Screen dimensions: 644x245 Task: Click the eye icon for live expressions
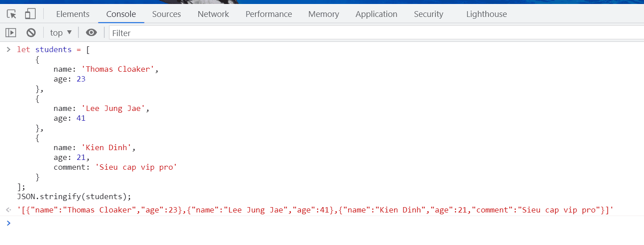(x=91, y=33)
